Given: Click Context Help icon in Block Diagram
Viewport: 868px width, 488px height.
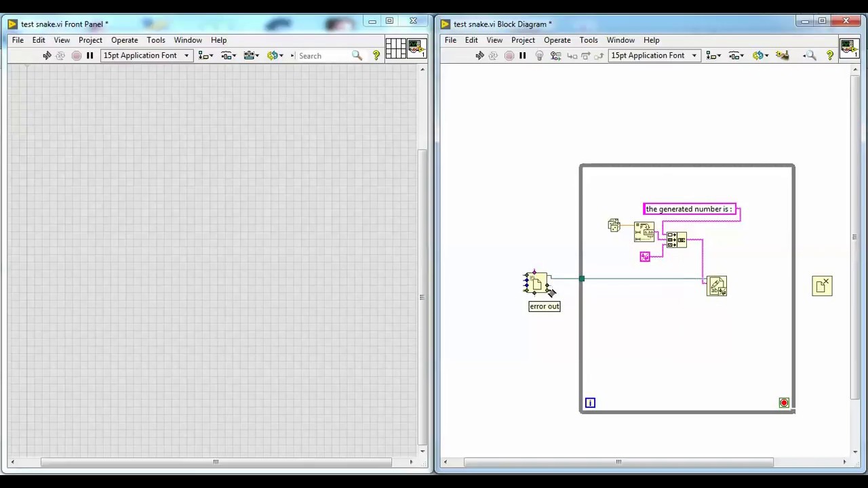Looking at the screenshot, I should pyautogui.click(x=830, y=56).
